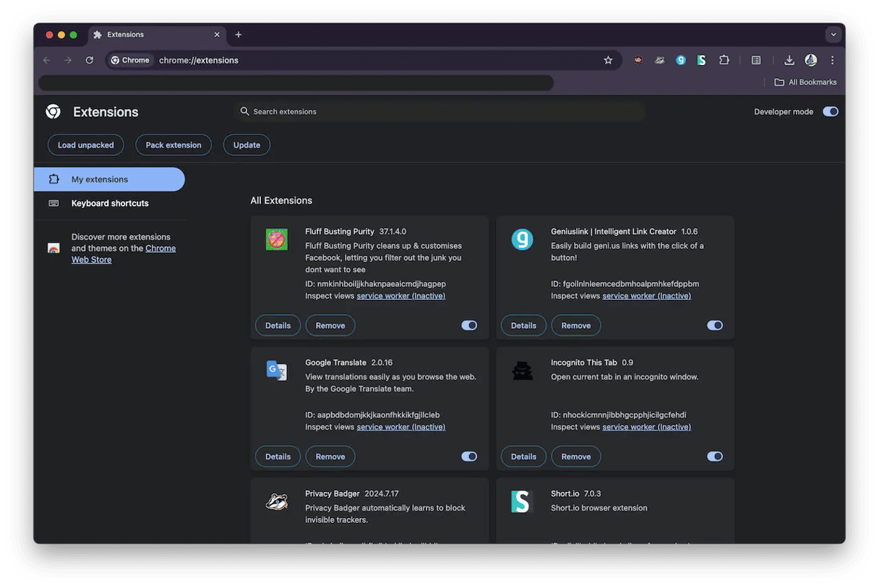Show Chrome downloads
879x588 pixels.
(789, 61)
